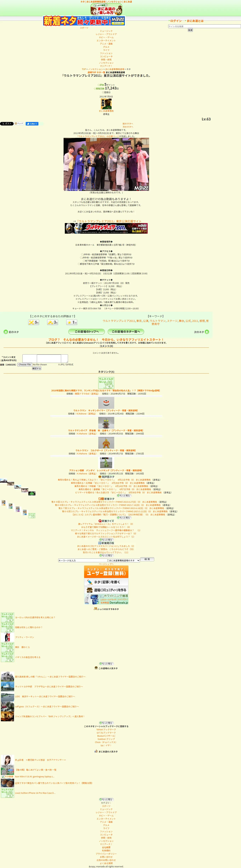Click the ウルトラマンプレミア2011 support site banner
Image resolution: width=241 pixels, height=868 pixels.
tap(106, 228)
